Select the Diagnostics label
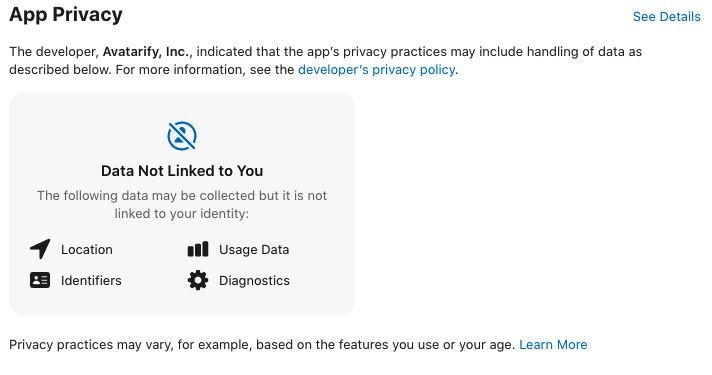 (x=254, y=281)
